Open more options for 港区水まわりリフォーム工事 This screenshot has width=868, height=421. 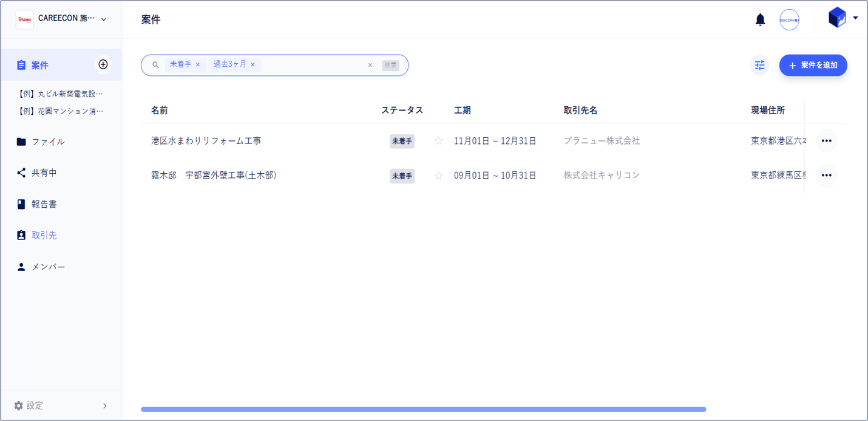[x=826, y=141]
